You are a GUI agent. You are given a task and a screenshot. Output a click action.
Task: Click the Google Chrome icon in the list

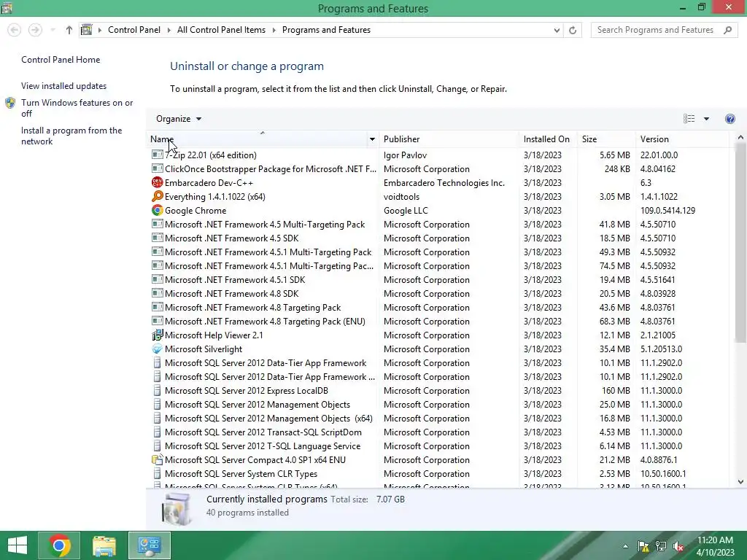(158, 210)
